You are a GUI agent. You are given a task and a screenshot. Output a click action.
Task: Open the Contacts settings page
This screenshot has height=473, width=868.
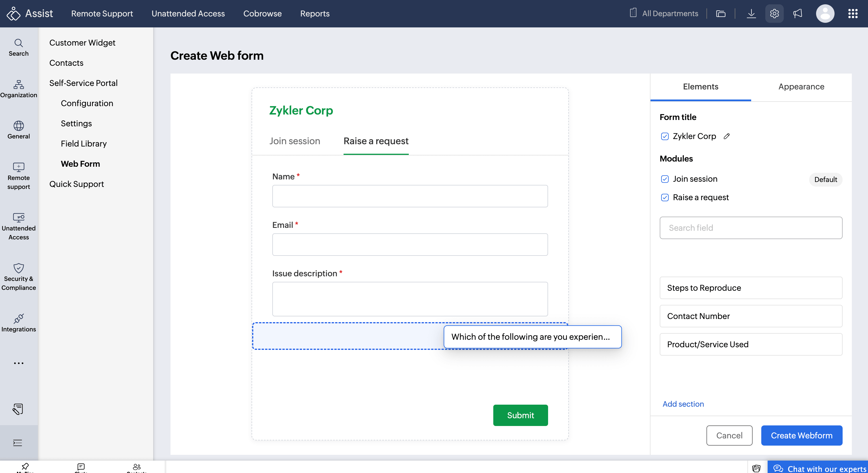(x=66, y=63)
